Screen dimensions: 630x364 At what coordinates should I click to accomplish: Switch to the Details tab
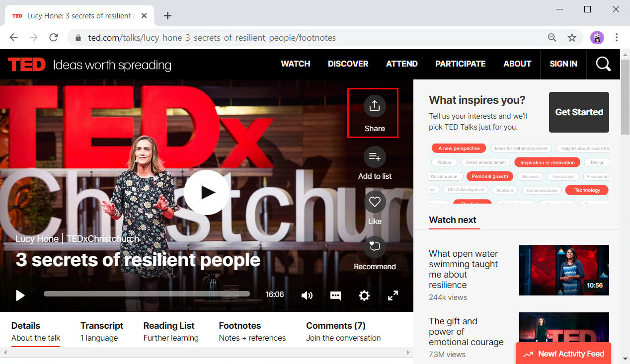point(36,332)
